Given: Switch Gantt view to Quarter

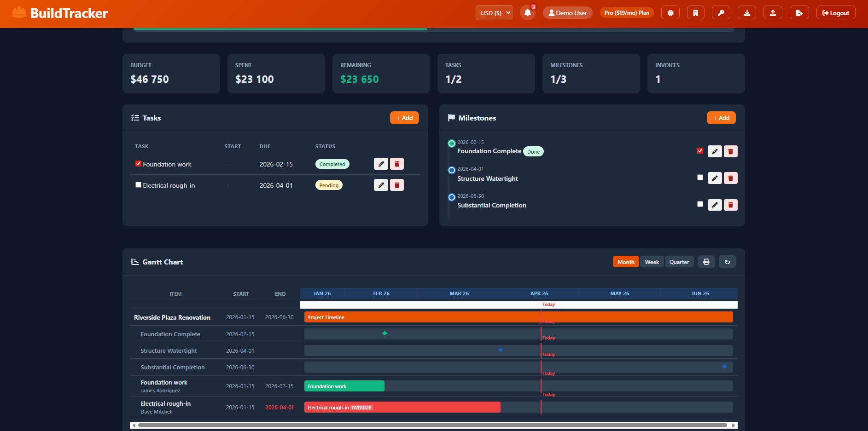Looking at the screenshot, I should (x=679, y=261).
